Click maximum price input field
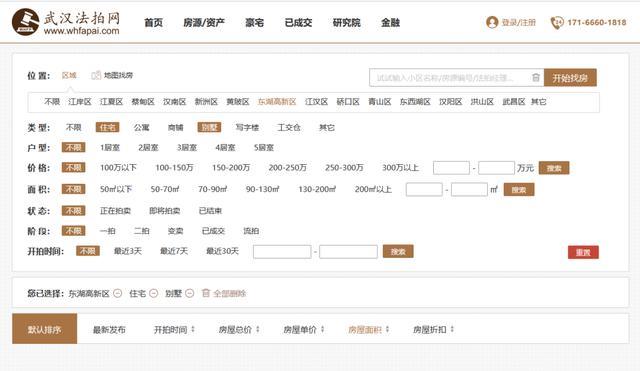This screenshot has width=640, height=371. 496,168
